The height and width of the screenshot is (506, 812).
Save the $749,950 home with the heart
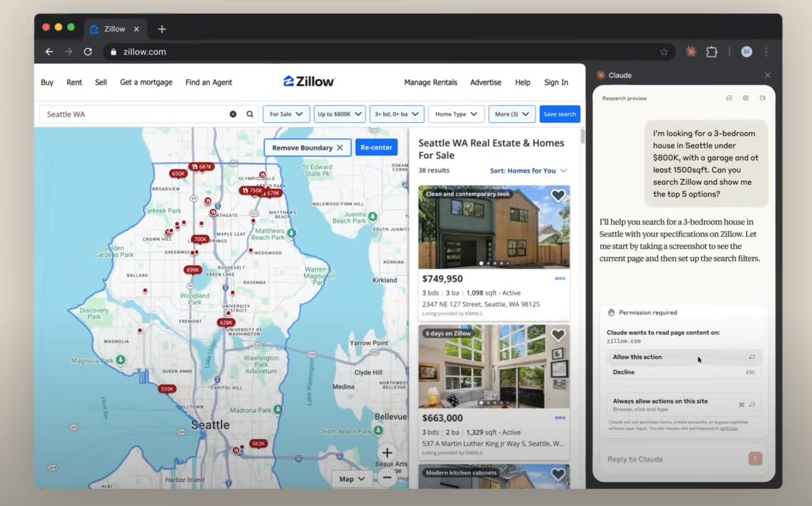[x=558, y=196]
